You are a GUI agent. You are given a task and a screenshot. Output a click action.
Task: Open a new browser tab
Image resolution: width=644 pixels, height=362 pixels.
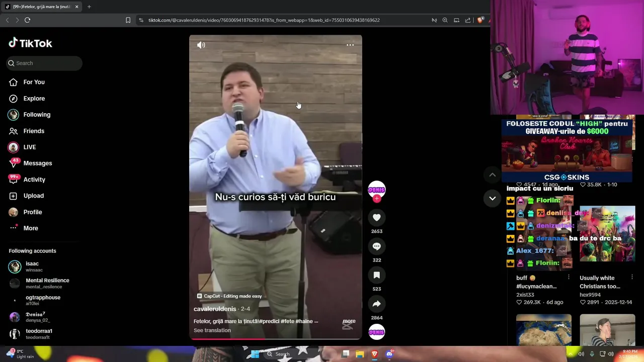tap(89, 7)
